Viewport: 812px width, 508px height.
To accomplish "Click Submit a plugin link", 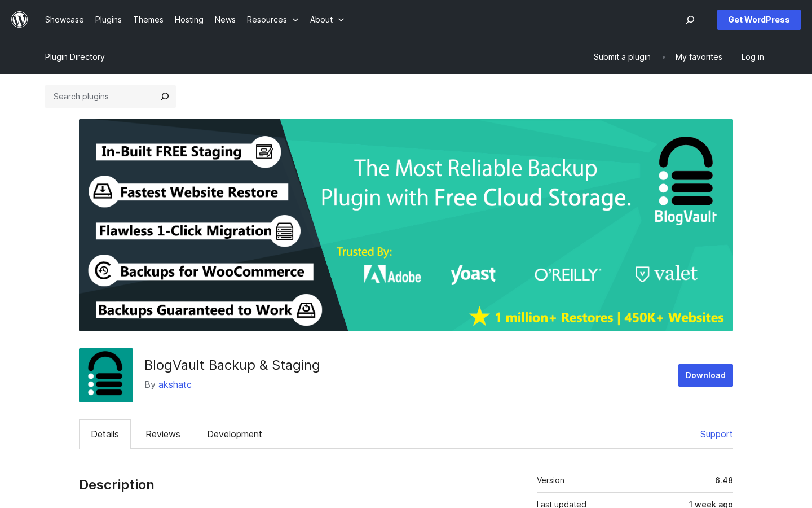I will click(x=622, y=57).
